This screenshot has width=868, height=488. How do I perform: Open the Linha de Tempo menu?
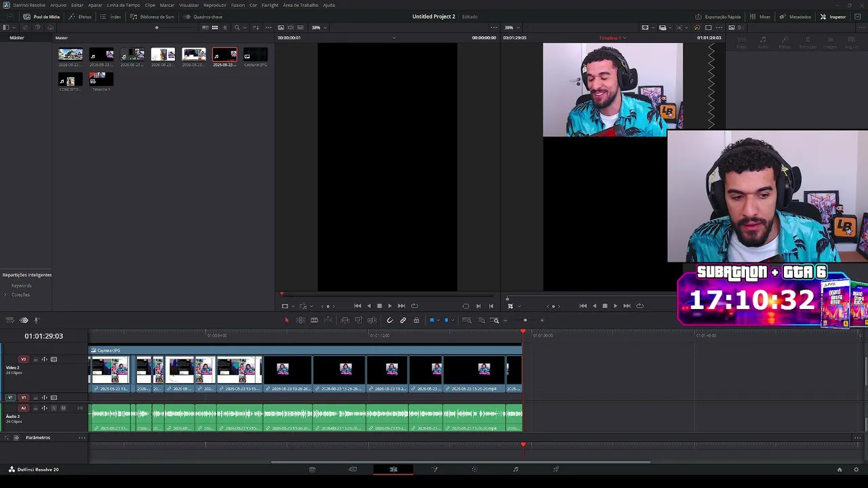click(123, 5)
